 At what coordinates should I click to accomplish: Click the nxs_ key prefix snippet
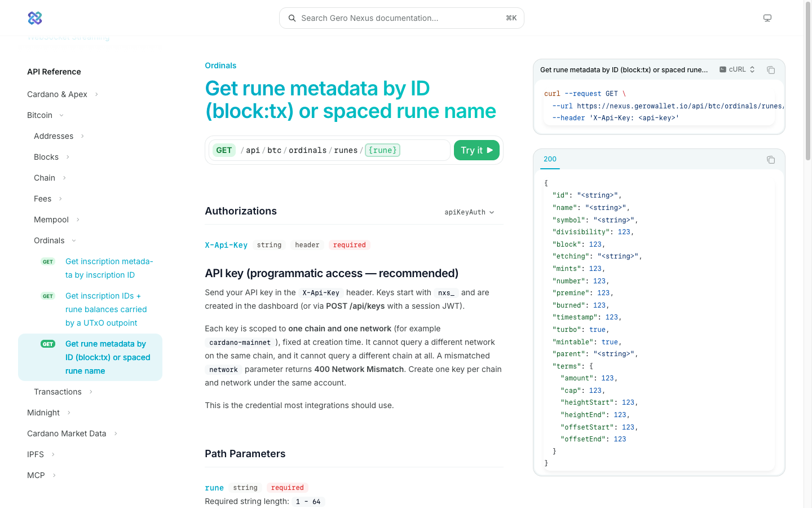pos(446,292)
